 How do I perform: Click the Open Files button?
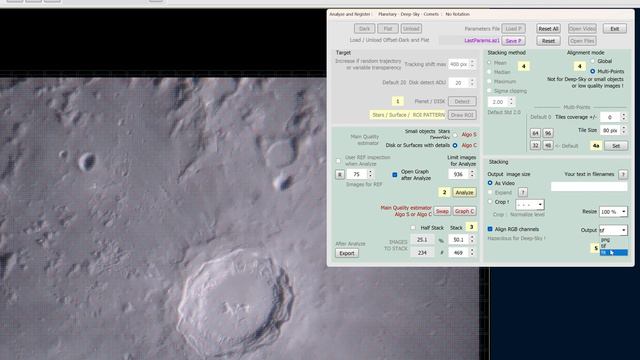coord(582,41)
